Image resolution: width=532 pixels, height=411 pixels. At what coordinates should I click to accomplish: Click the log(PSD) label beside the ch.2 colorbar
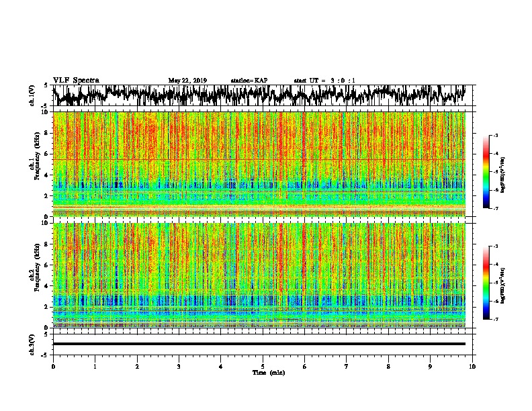[x=503, y=285]
